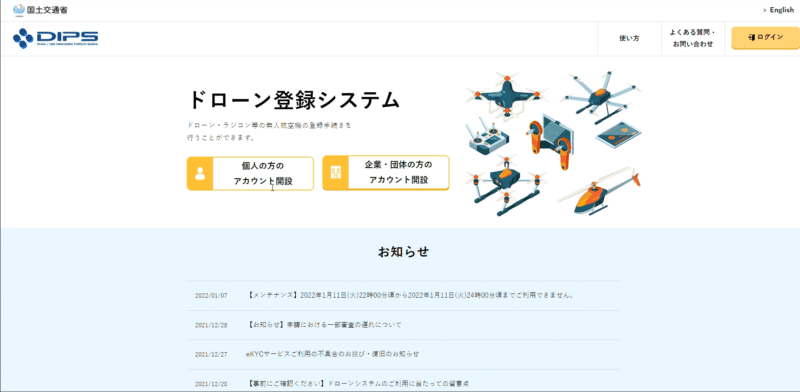The height and width of the screenshot is (392, 800).
Task: Click the date 2022/01/07
Action: 211,296
